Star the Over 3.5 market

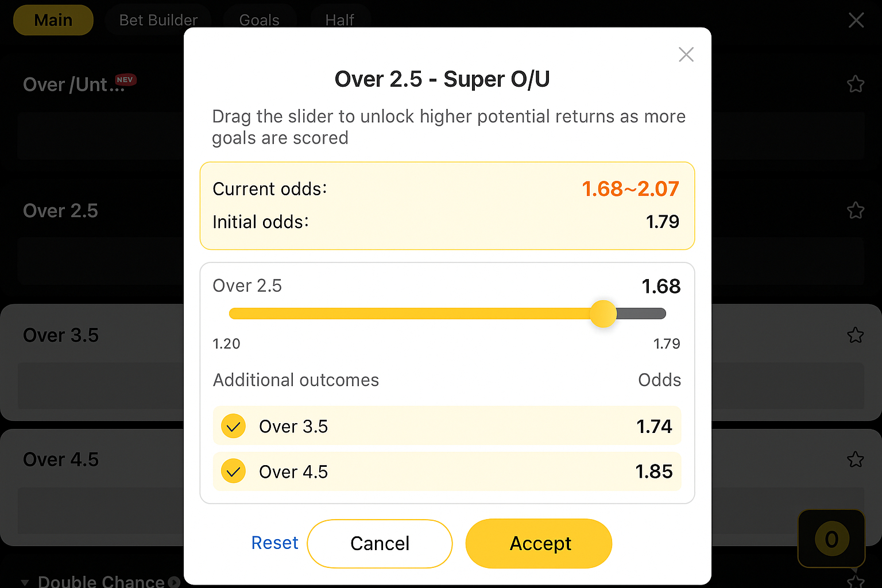tap(856, 335)
